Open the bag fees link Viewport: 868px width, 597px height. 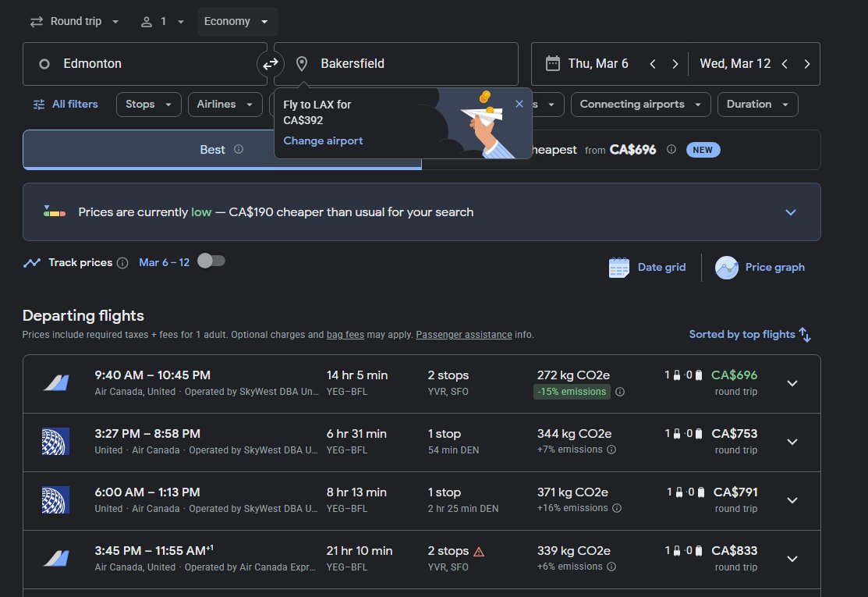coord(345,335)
